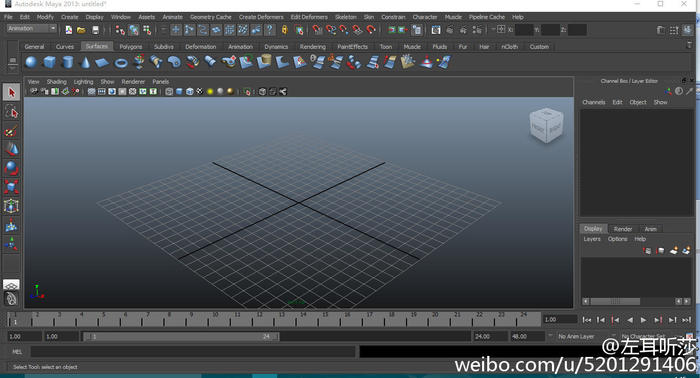This screenshot has width=700, height=378.
Task: Toggle viewport grid display icon
Action: [x=92, y=91]
